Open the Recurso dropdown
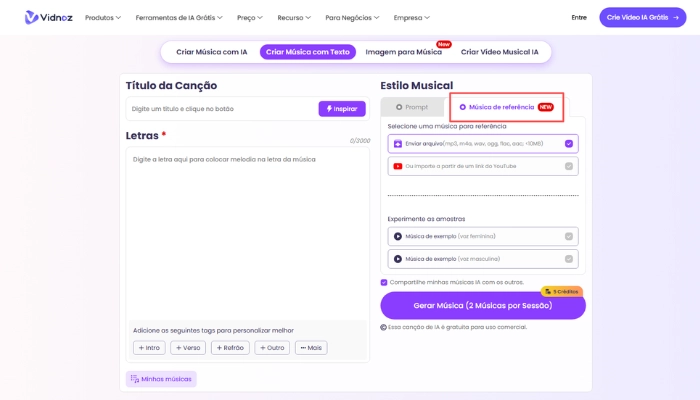 coord(294,18)
